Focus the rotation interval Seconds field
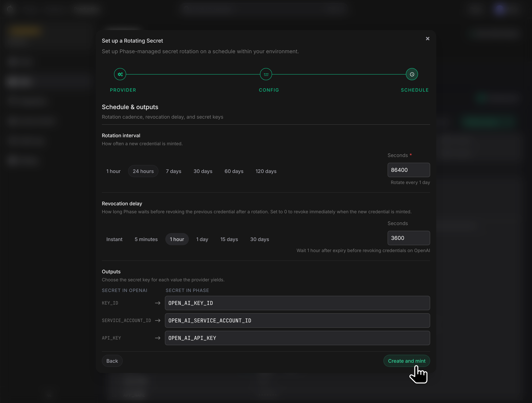The image size is (532, 403). tap(409, 170)
